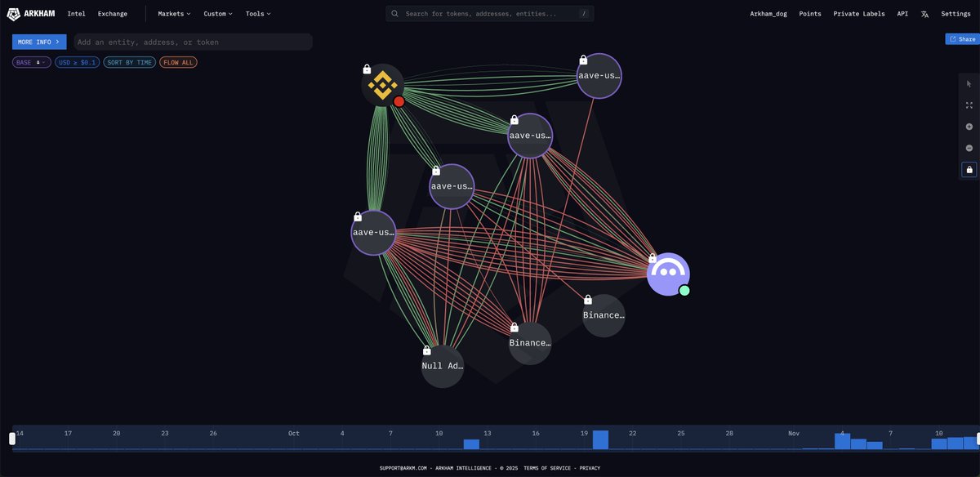Click the timeline's left range handle
980x477 pixels.
pyautogui.click(x=12, y=439)
